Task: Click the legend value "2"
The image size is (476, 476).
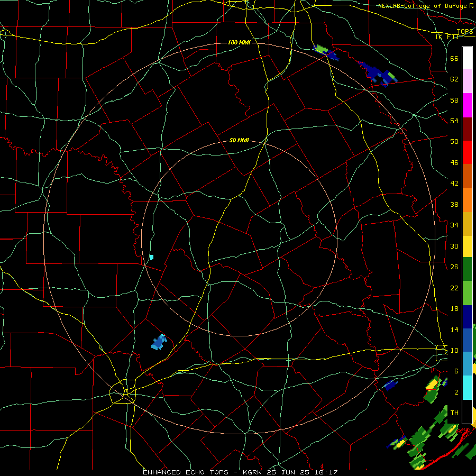Action: 456,392
